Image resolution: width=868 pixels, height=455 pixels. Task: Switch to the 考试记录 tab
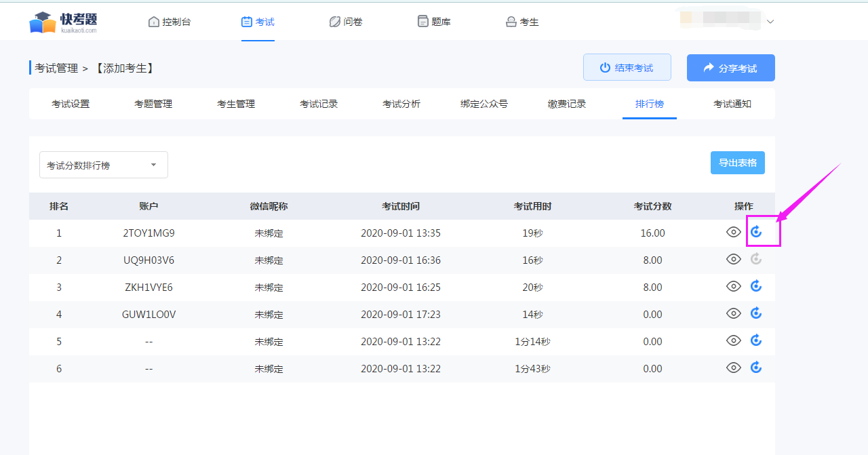(319, 104)
